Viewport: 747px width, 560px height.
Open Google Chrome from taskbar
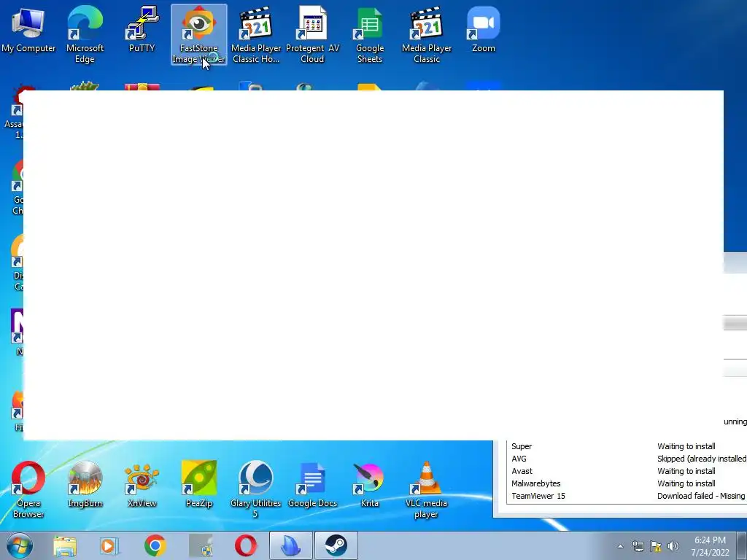coord(155,545)
